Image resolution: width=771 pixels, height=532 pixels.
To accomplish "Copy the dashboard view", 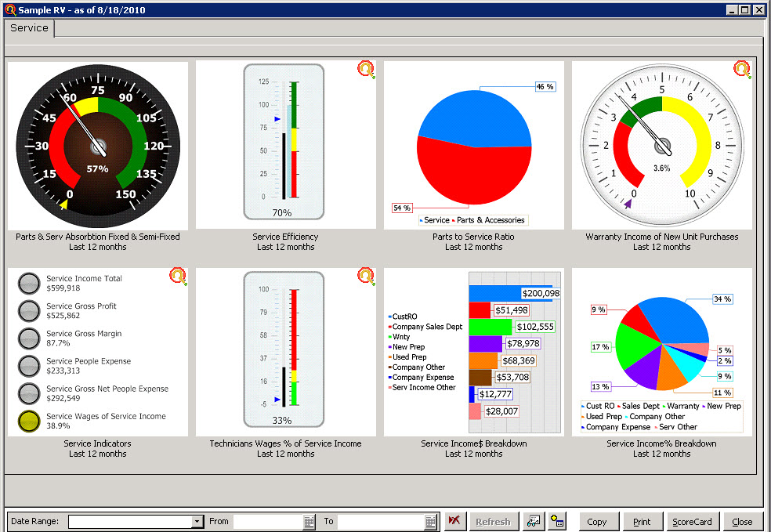I will [598, 521].
